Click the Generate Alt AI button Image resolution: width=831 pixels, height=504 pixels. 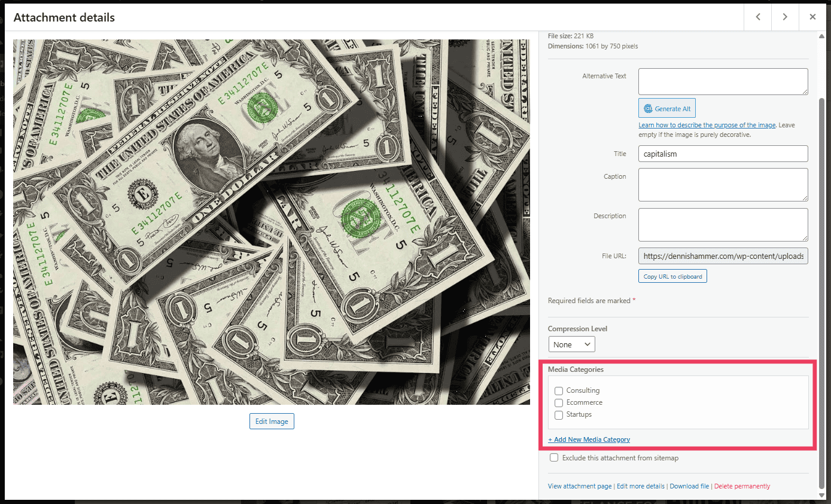pos(666,108)
